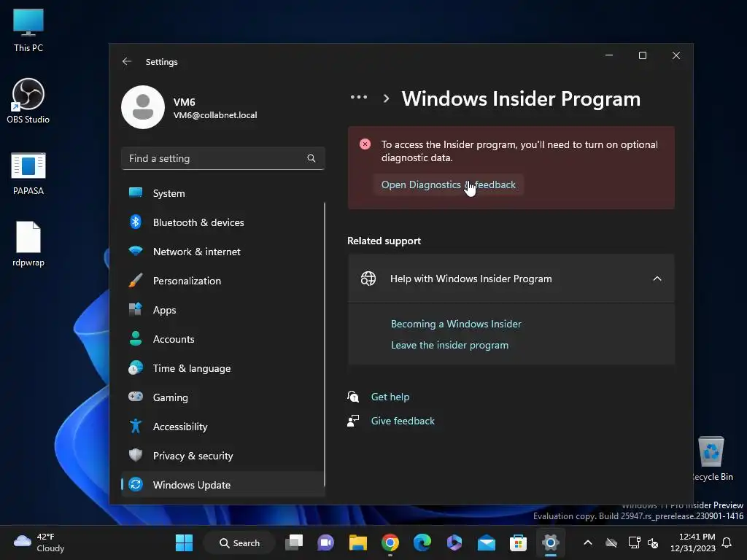Open Personalization settings

(223, 281)
